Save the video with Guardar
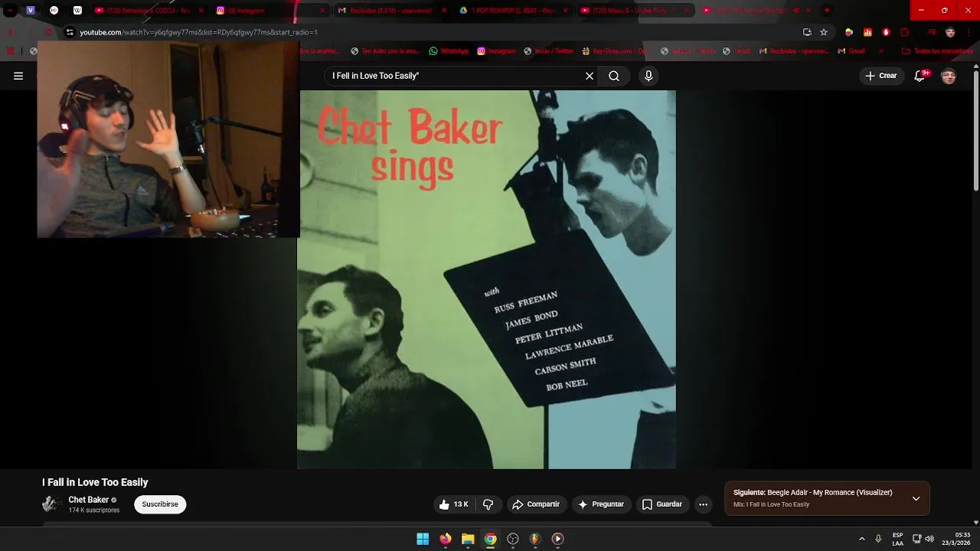Screen dimensions: 980x551 (661, 504)
